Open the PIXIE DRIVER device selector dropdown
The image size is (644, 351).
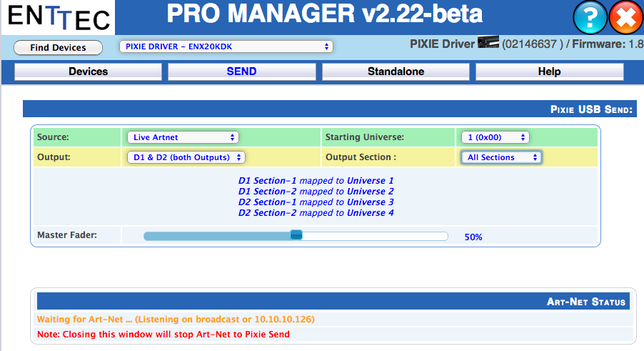226,46
